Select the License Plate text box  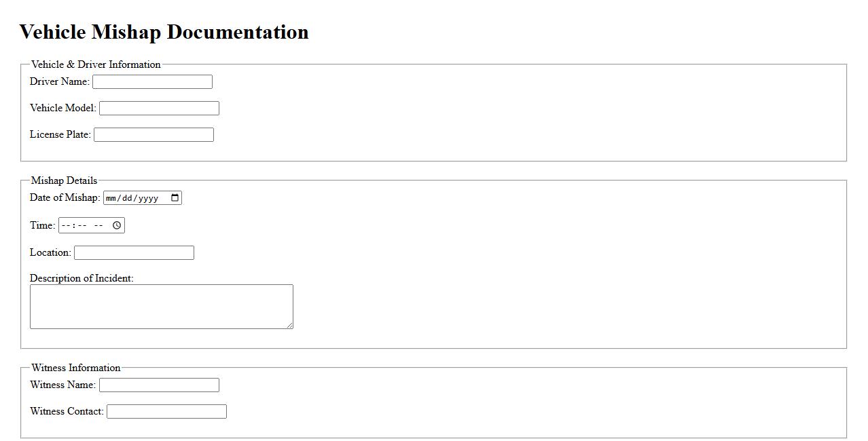(153, 135)
